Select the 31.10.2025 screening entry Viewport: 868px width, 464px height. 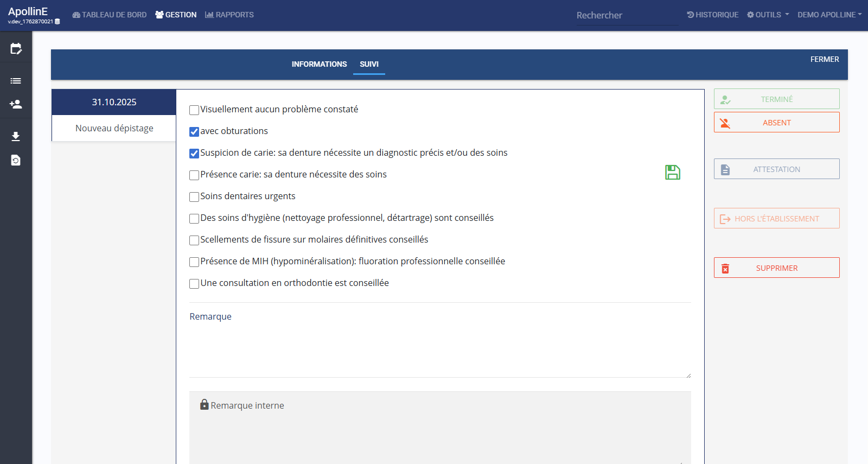114,102
